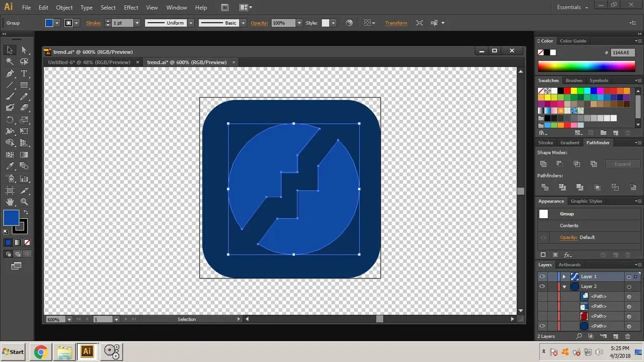Switch to the Artboards tab
The image size is (644, 362).
pyautogui.click(x=570, y=264)
